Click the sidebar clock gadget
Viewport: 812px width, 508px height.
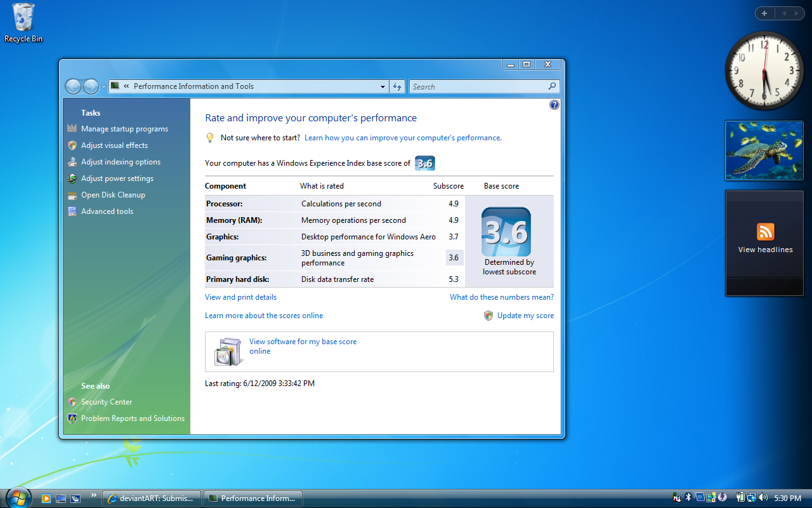pyautogui.click(x=764, y=70)
